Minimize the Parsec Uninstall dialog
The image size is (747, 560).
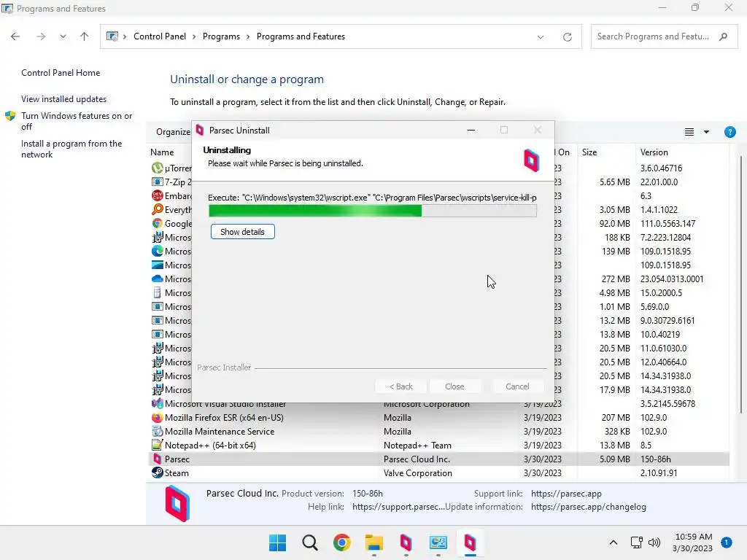(x=471, y=130)
